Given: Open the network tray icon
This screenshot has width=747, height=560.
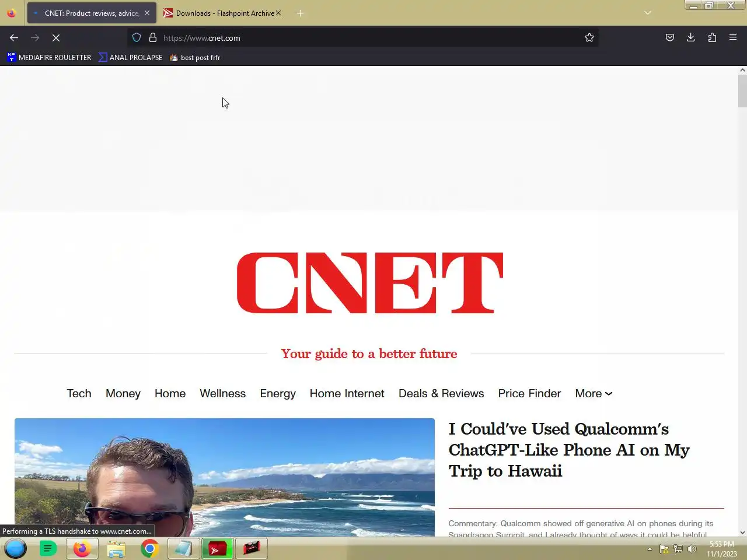Looking at the screenshot, I should click(x=678, y=549).
